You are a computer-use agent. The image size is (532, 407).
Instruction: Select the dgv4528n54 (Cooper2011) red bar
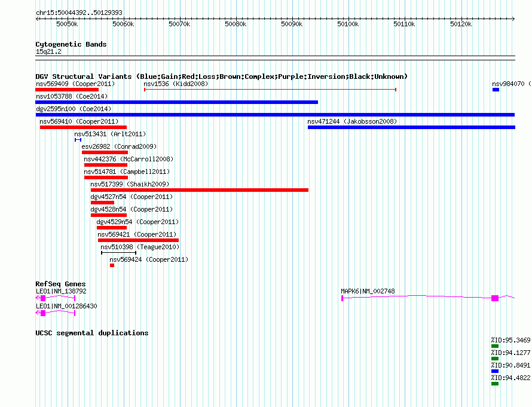coord(109,215)
